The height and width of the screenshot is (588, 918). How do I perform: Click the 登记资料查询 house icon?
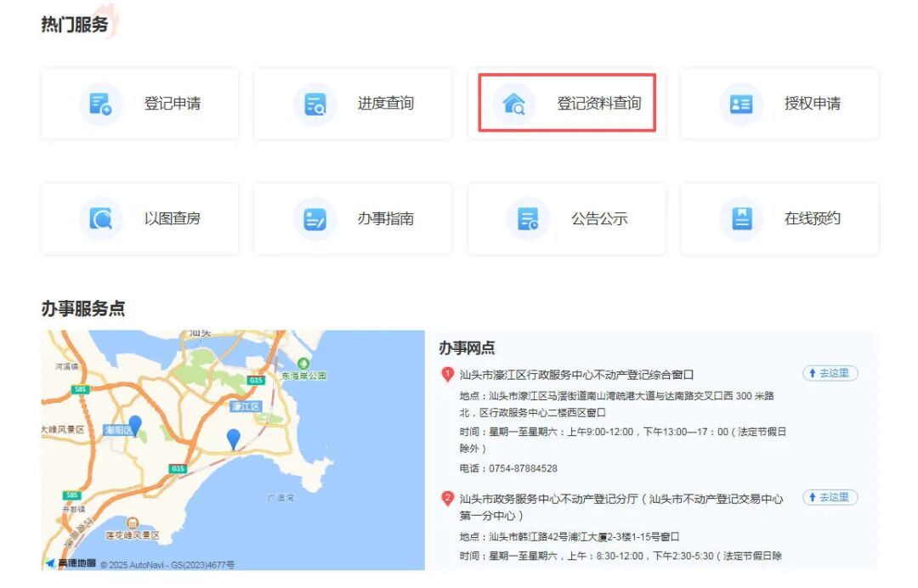pos(513,105)
